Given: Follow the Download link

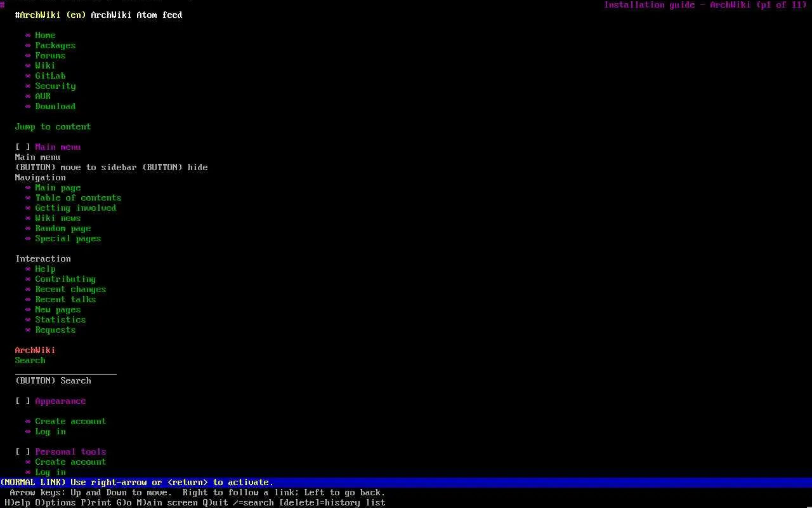Looking at the screenshot, I should [x=55, y=106].
